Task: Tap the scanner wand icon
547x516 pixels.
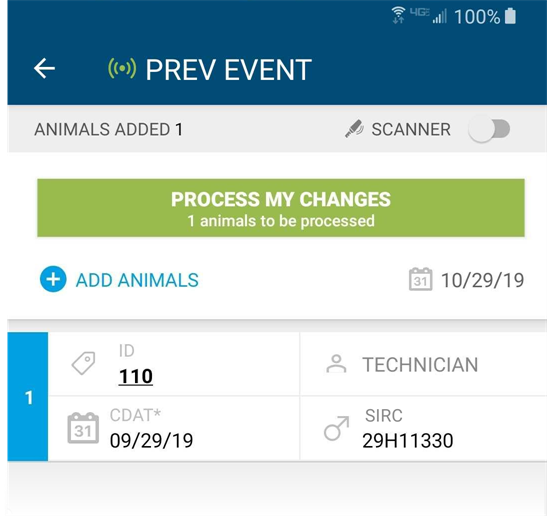Action: pyautogui.click(x=354, y=129)
